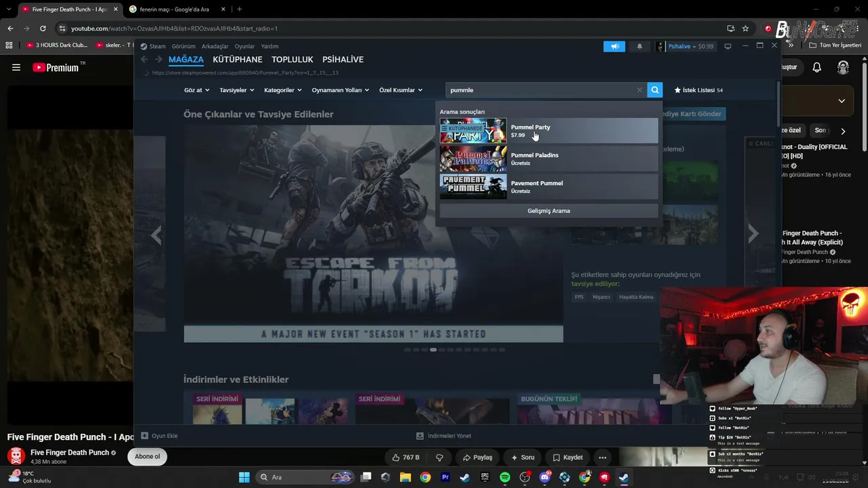Open YouTube notifications bell
868x488 pixels.
click(x=817, y=67)
